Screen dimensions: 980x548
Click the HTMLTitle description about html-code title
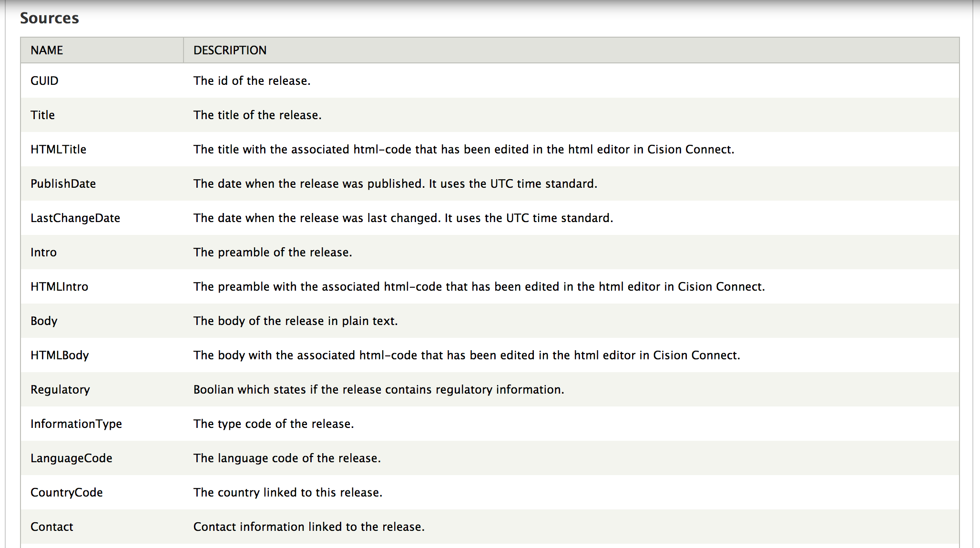click(464, 149)
